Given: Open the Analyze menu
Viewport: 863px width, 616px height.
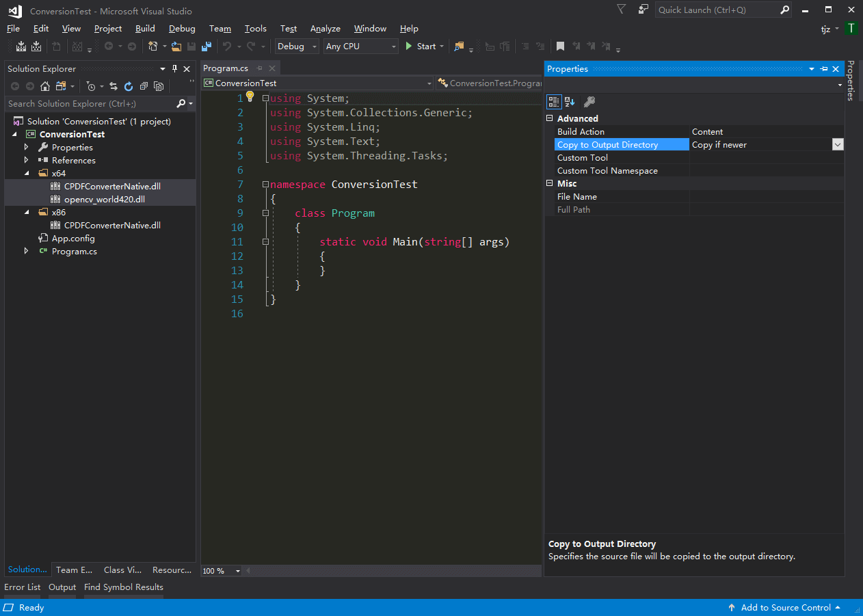Looking at the screenshot, I should pos(325,29).
